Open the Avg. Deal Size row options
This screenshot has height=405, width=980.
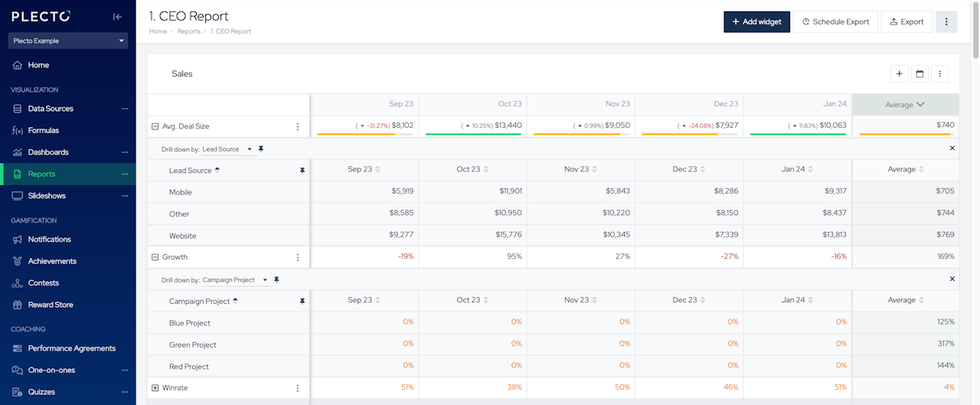point(298,127)
